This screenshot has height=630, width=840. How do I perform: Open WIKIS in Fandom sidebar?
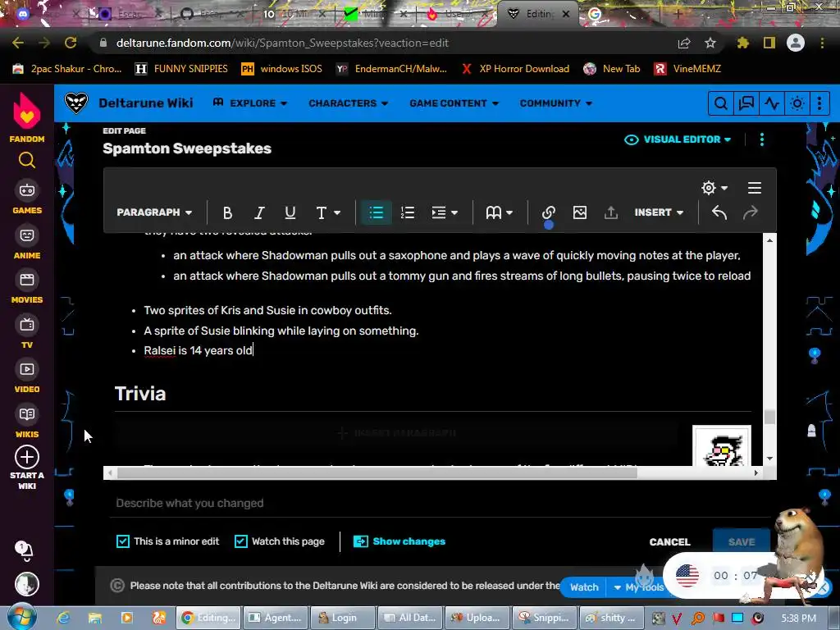pos(27,422)
